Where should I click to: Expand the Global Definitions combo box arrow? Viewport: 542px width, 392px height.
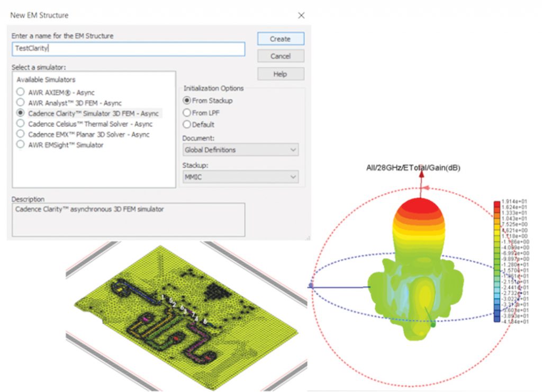[x=294, y=150]
